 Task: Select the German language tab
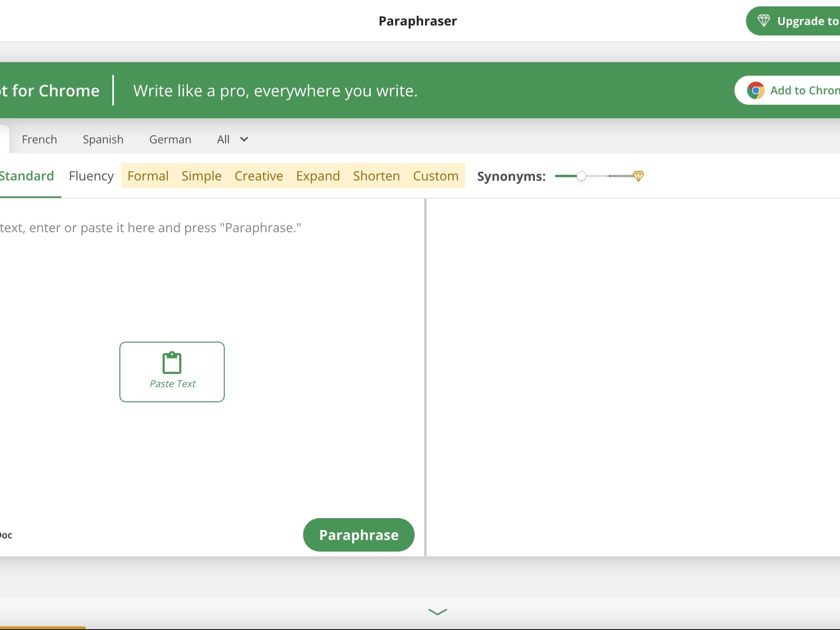tap(170, 139)
